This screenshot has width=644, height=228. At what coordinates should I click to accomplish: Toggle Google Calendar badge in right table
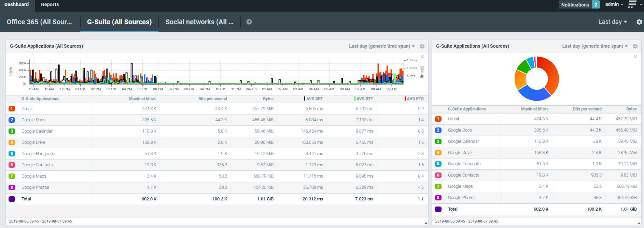[438, 141]
